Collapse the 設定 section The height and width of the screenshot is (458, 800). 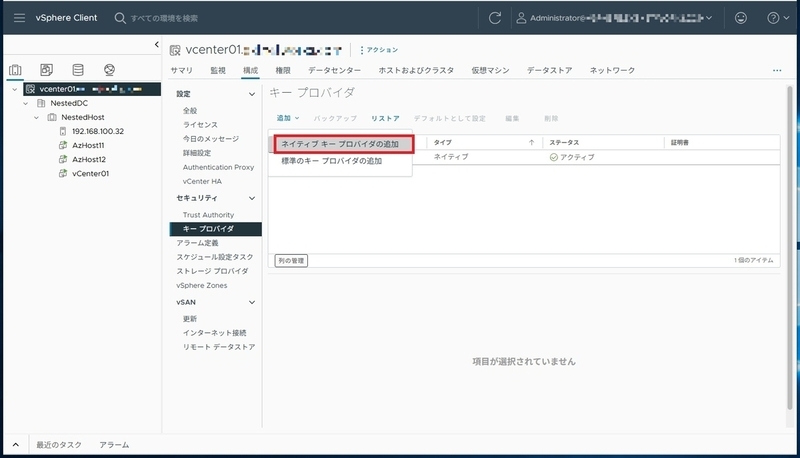tap(252, 94)
